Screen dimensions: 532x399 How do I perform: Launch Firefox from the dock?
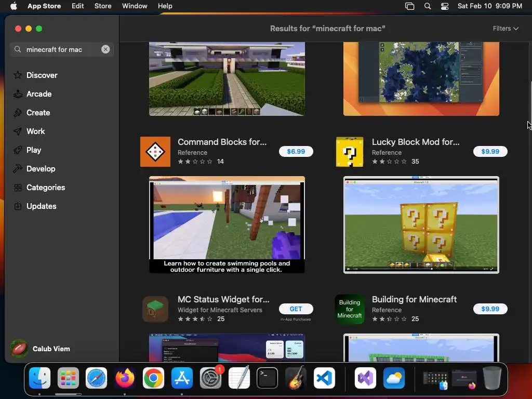pyautogui.click(x=125, y=378)
